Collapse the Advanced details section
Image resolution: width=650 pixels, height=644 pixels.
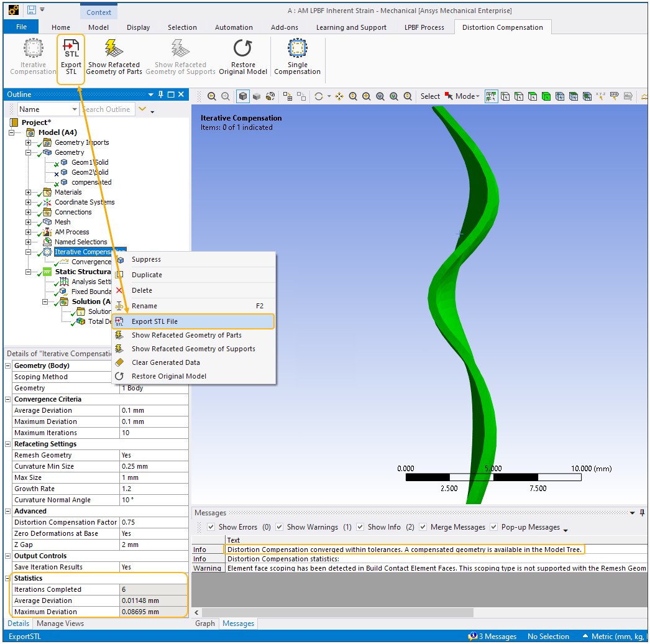pyautogui.click(x=7, y=511)
